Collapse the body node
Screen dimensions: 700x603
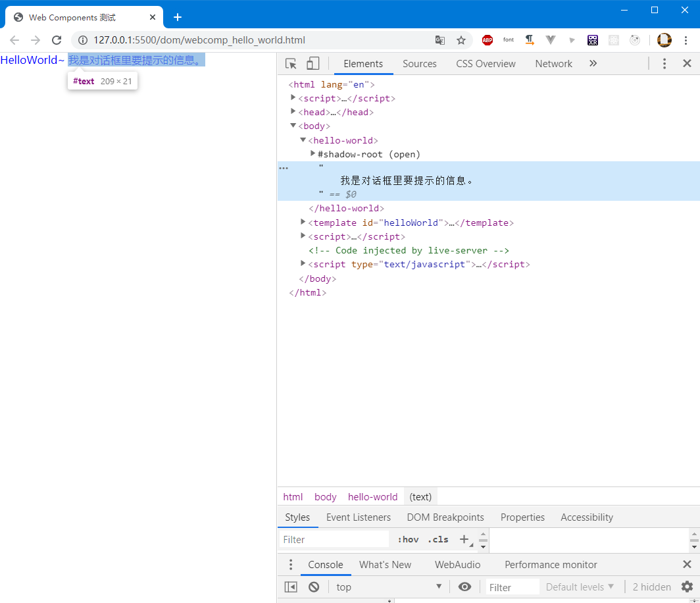point(293,126)
